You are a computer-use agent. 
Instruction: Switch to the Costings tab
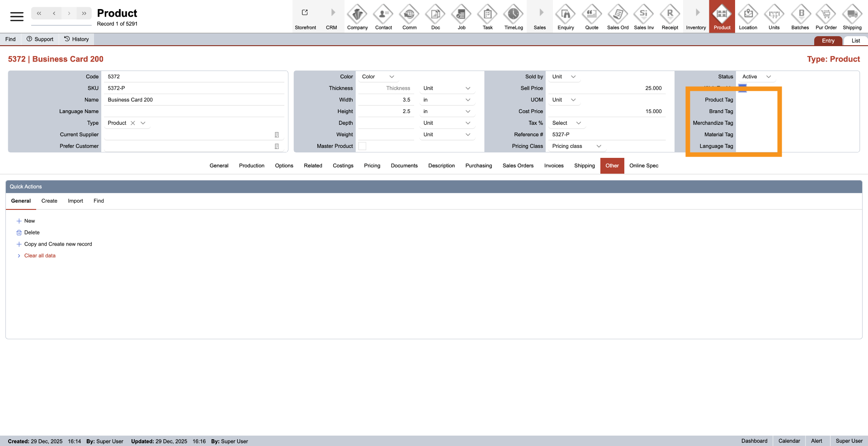(x=343, y=166)
